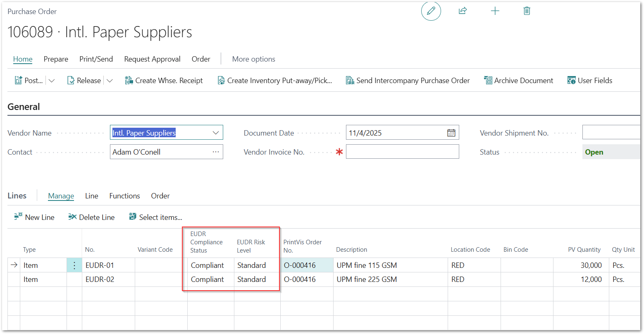The height and width of the screenshot is (334, 644).
Task: Open User Fields from toolbar
Action: click(x=590, y=81)
